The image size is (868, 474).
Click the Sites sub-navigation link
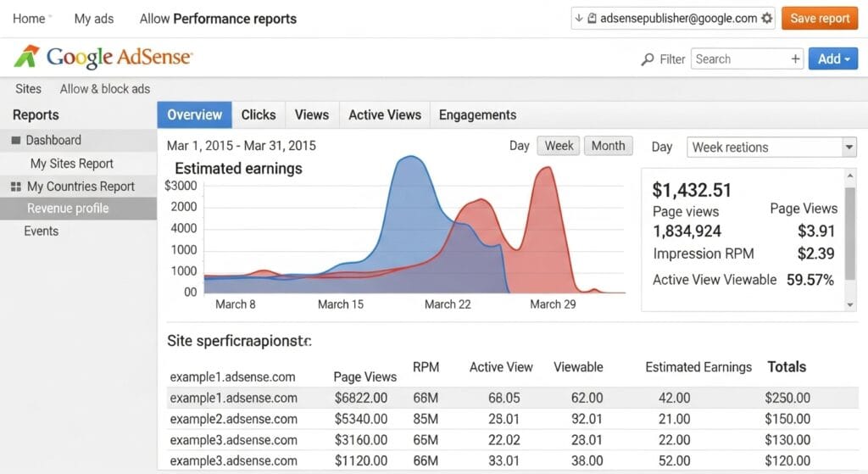coord(28,88)
